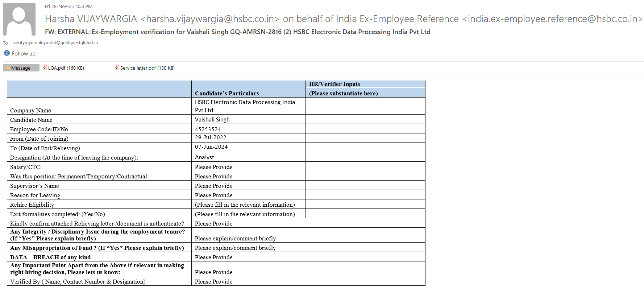Click employee code 45253524

[x=208, y=129]
